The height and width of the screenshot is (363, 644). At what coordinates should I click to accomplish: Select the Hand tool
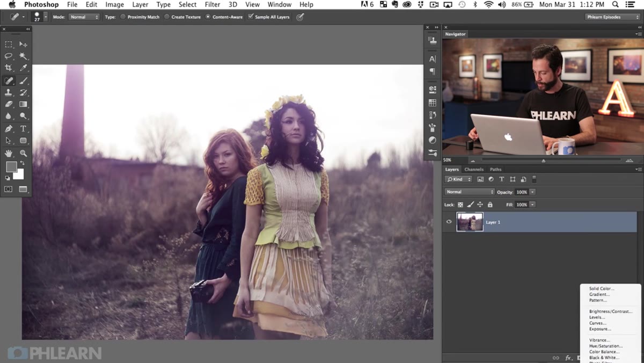click(x=9, y=153)
